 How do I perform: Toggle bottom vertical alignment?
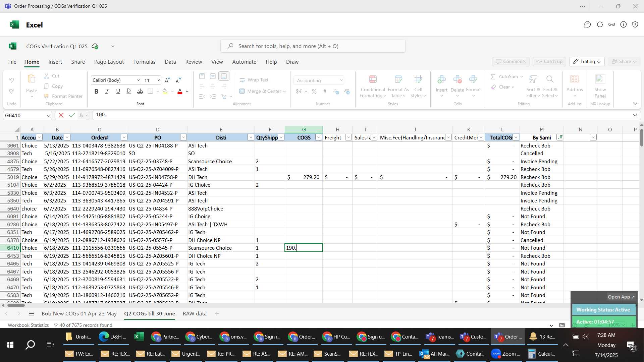(224, 76)
